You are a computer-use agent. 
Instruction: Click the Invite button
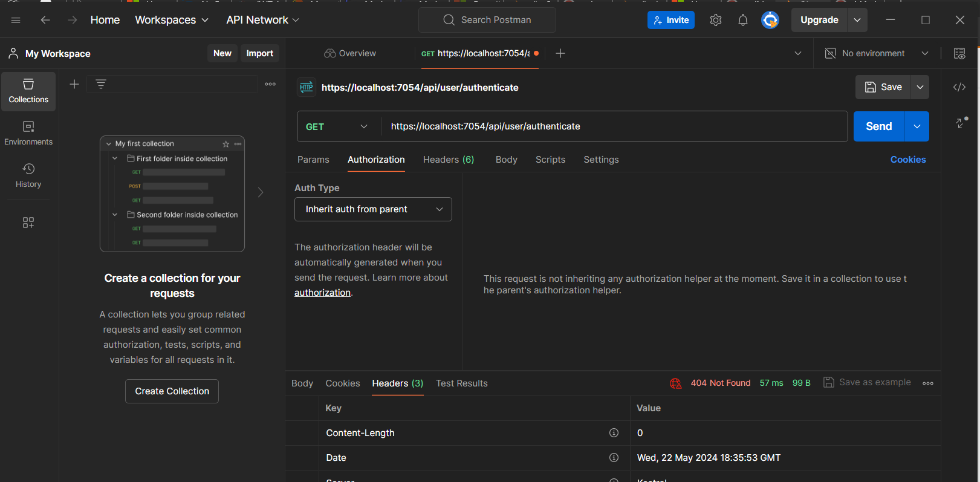pyautogui.click(x=671, y=20)
